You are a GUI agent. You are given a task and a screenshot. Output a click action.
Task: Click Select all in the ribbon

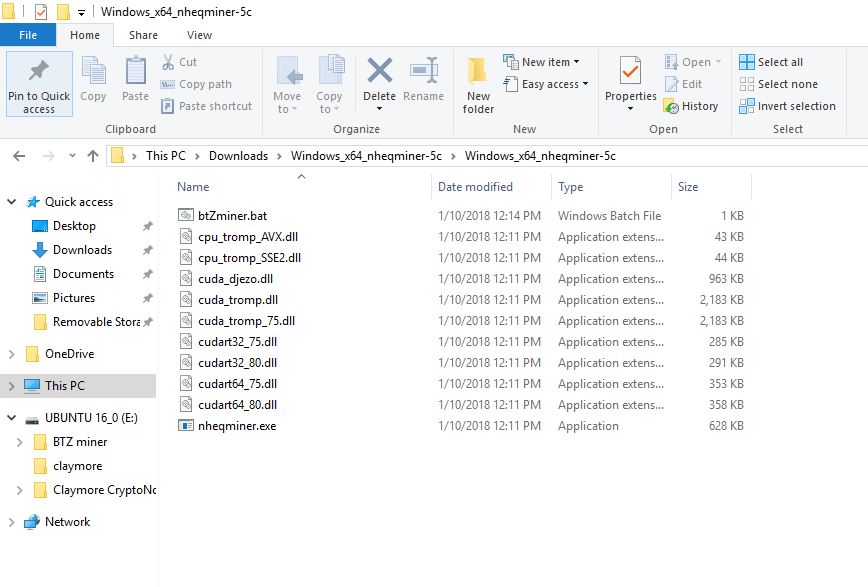[771, 62]
